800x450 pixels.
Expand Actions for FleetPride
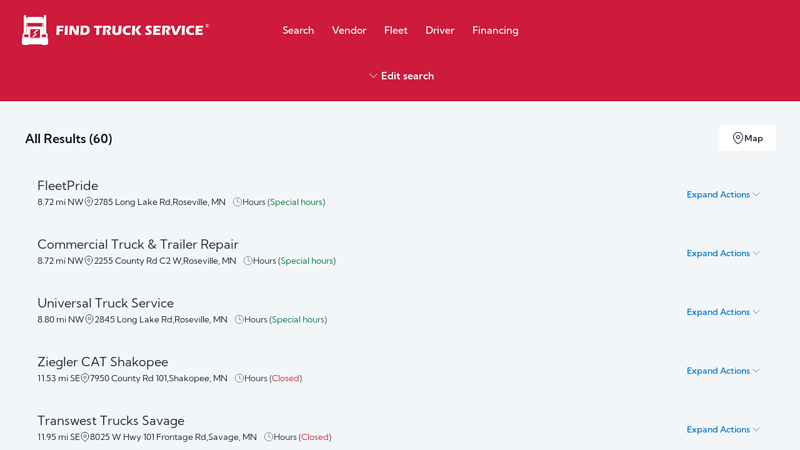tap(722, 194)
